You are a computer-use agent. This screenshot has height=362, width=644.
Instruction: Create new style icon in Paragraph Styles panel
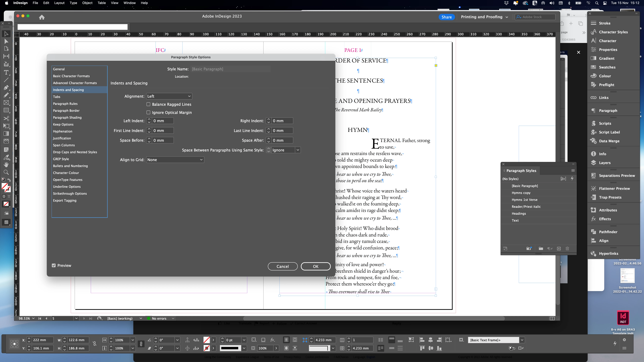[x=559, y=249]
